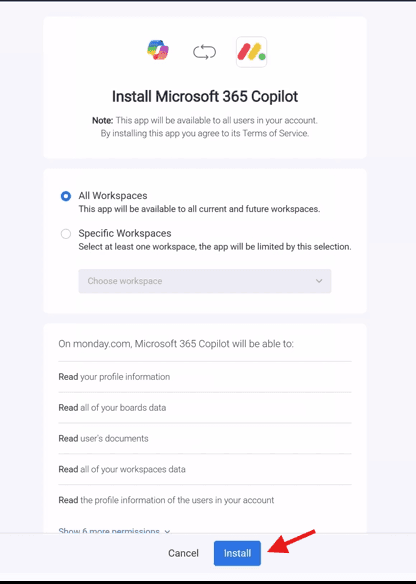
Task: Click 'On monday.com, Microsoft 365 Copilot will be able to' text
Action: [x=176, y=343]
